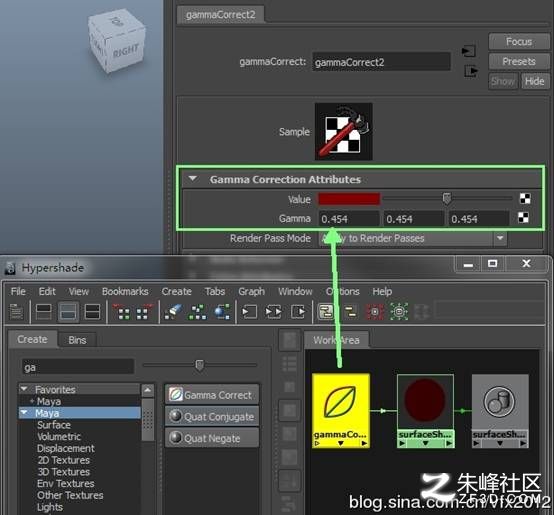554x515 pixels.
Task: Show input connections icon in Hypershade
Action: pos(249,312)
